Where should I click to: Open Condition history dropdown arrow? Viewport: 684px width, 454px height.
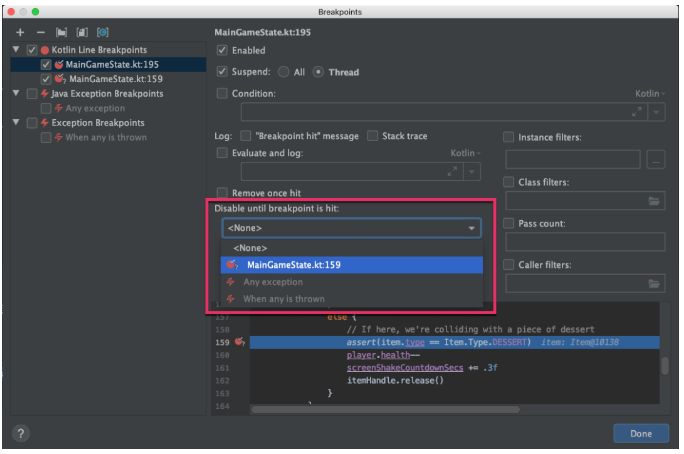click(656, 112)
